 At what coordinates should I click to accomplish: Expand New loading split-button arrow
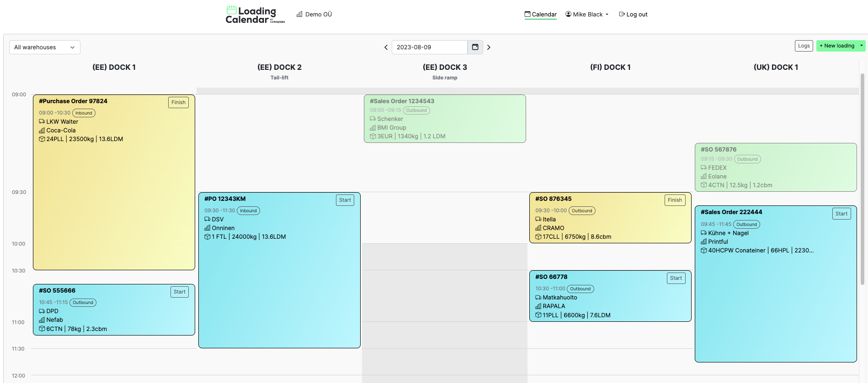tap(862, 46)
